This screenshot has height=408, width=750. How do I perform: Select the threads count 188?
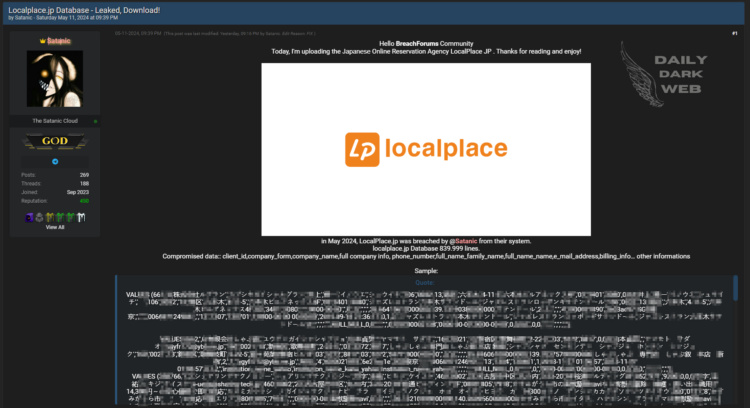click(84, 184)
